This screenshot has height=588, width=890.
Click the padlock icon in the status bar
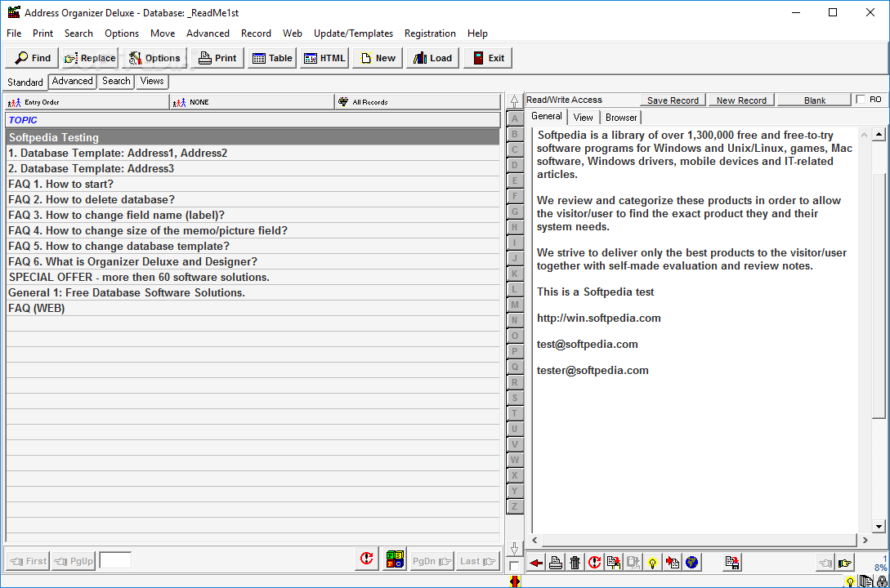[882, 581]
